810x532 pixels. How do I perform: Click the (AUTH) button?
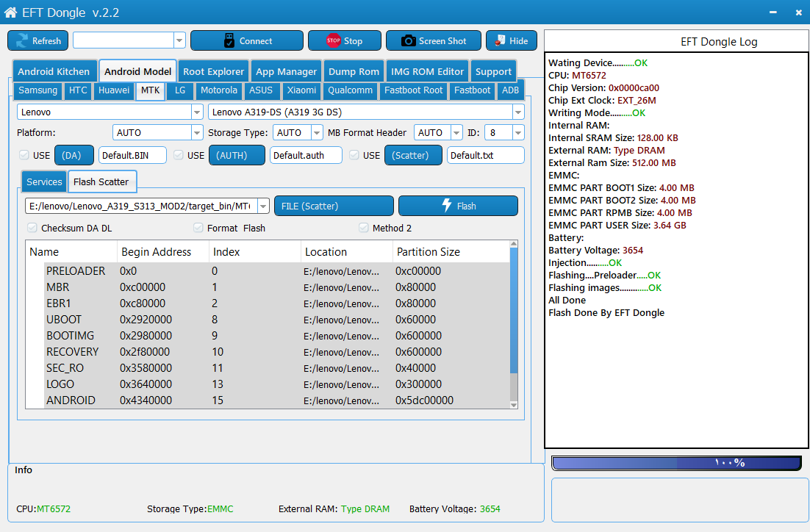[x=237, y=155]
